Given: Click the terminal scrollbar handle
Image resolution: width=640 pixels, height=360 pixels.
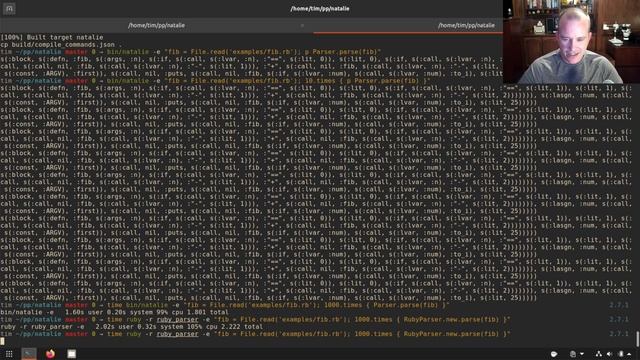Looking at the screenshot, I should click(638, 338).
